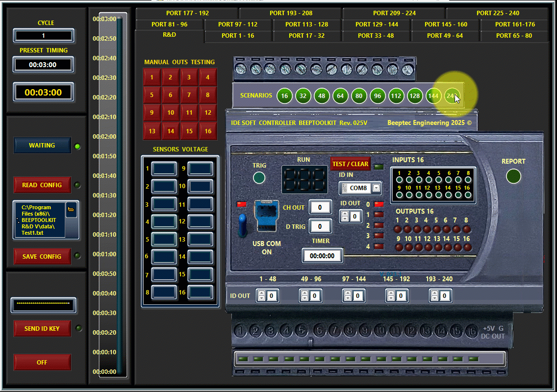Screen dimensions: 557x392
Task: Select scenario 128 round button
Action: click(x=414, y=96)
